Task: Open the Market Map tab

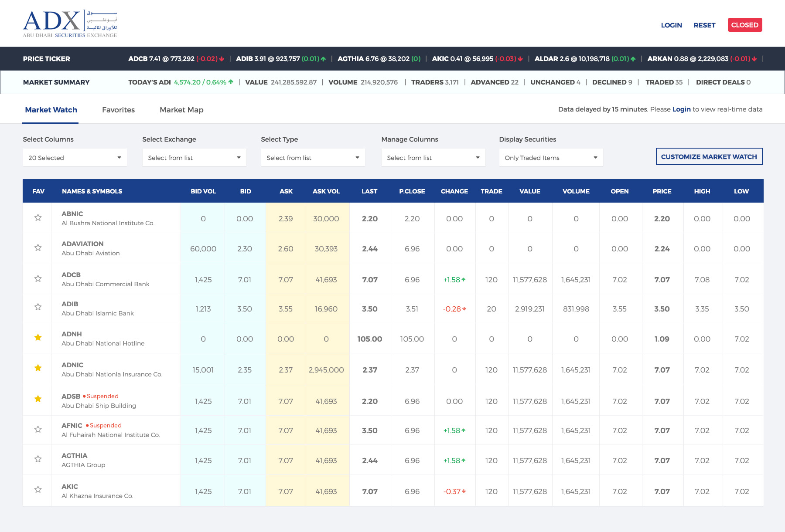Action: (181, 110)
